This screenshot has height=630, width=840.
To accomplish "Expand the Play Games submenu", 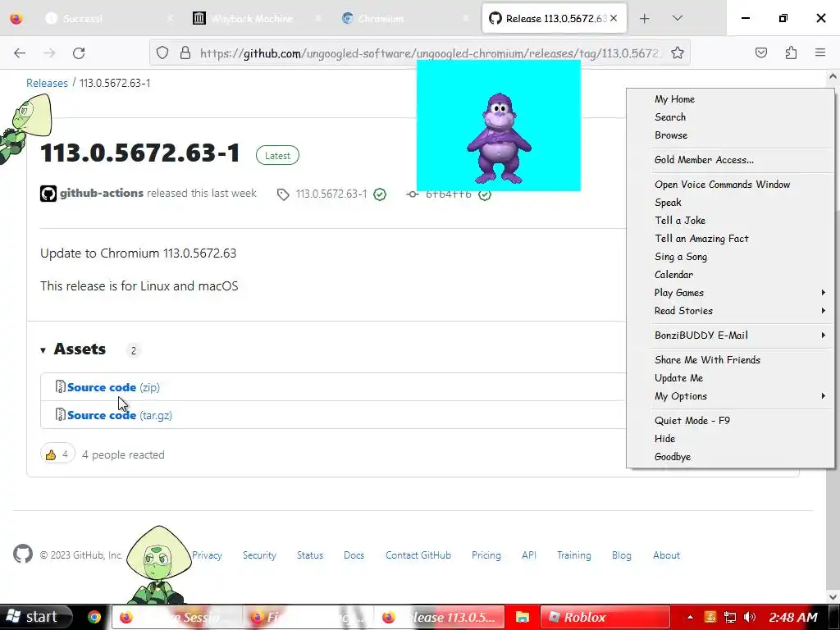I will coord(730,293).
